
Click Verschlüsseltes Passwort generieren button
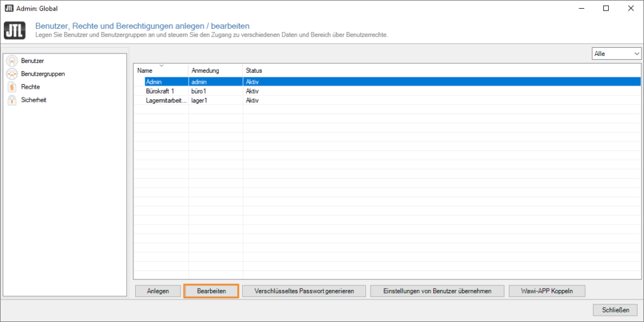pos(304,291)
